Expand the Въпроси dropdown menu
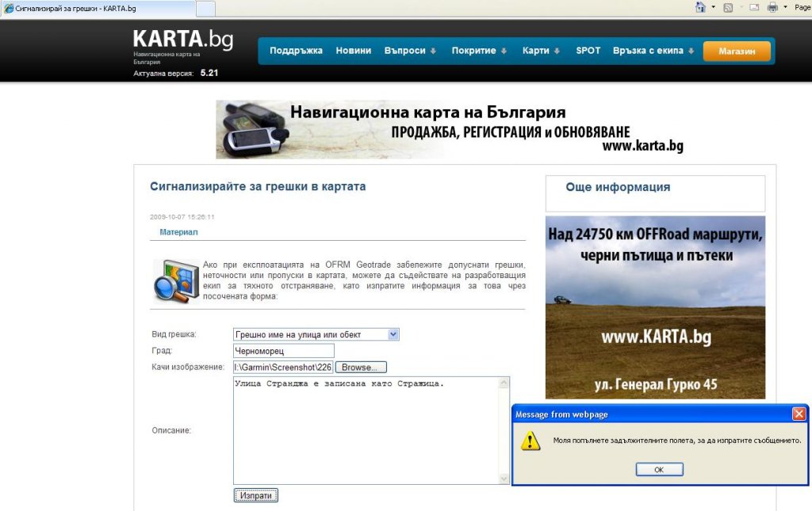This screenshot has width=812, height=511. [410, 51]
